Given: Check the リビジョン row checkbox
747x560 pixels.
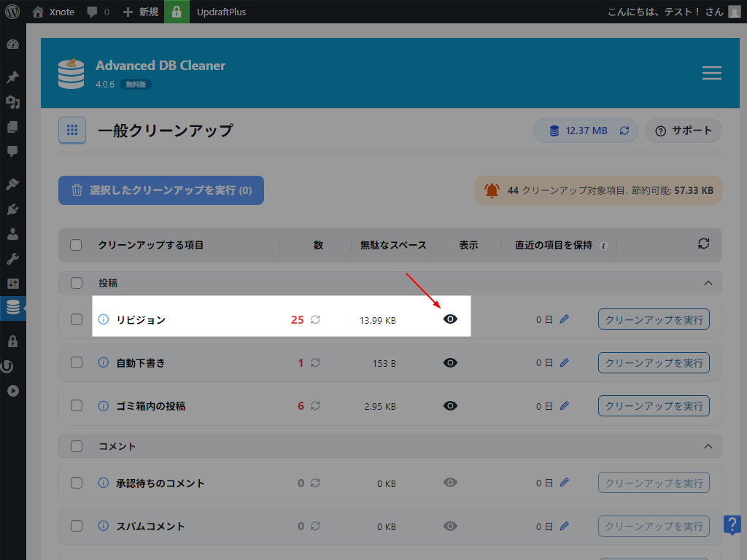Looking at the screenshot, I should click(x=76, y=319).
